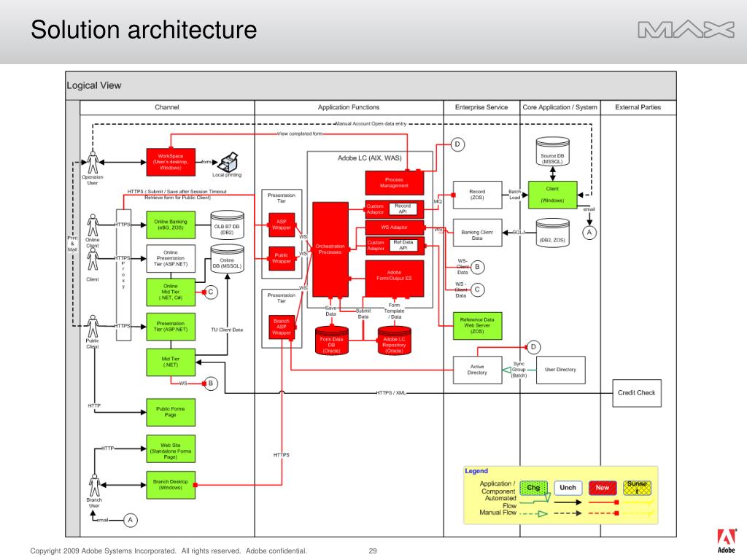
Task: Click the Enterprise Service column header
Action: 481,107
